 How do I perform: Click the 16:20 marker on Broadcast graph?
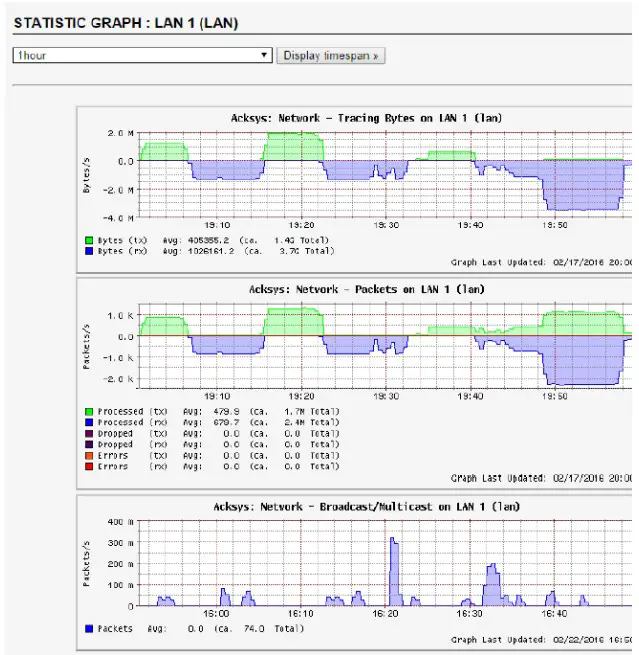[385, 614]
